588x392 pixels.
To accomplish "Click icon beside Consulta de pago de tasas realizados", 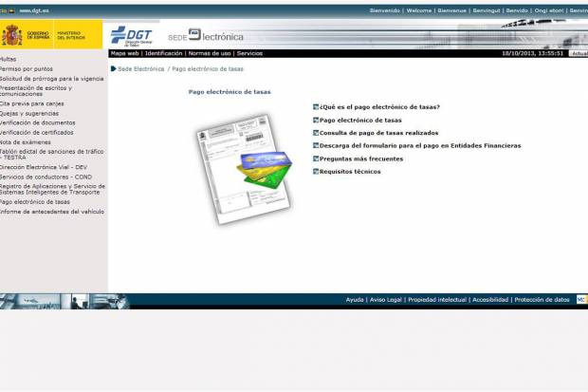I will [316, 133].
